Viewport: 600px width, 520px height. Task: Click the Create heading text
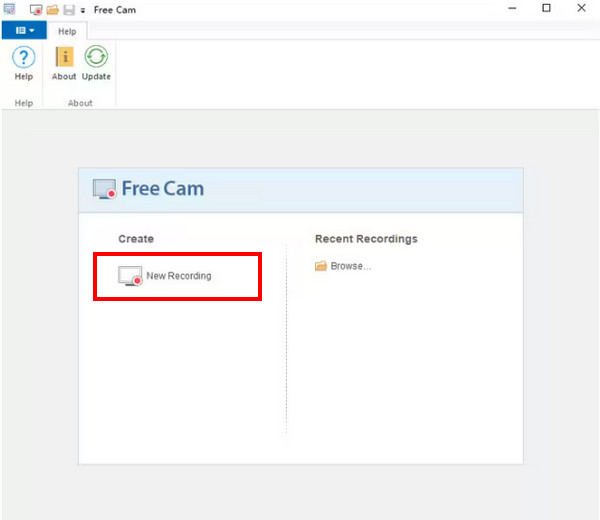coord(136,239)
